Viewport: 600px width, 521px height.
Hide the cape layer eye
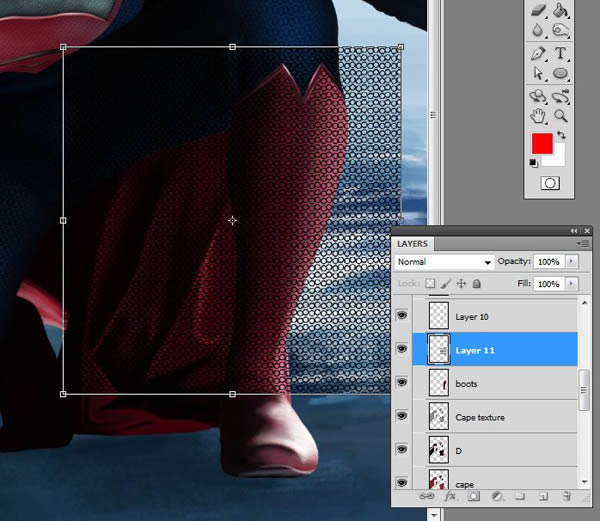(x=401, y=482)
